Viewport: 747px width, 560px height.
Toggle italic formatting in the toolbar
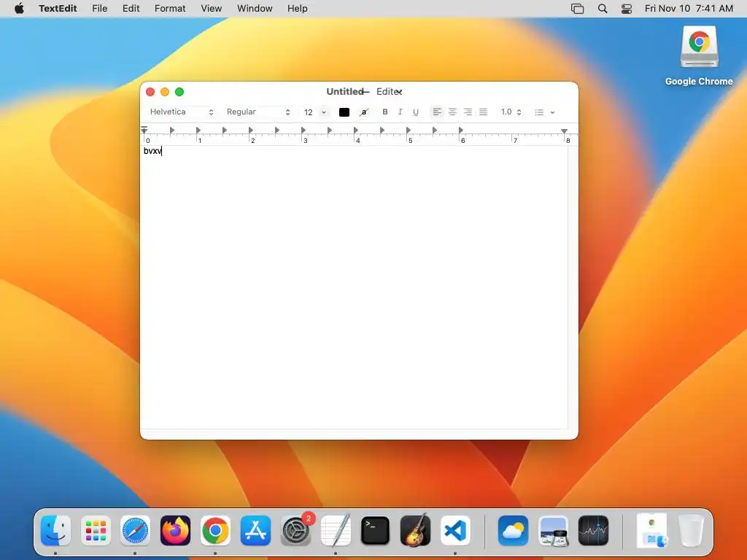(x=400, y=112)
